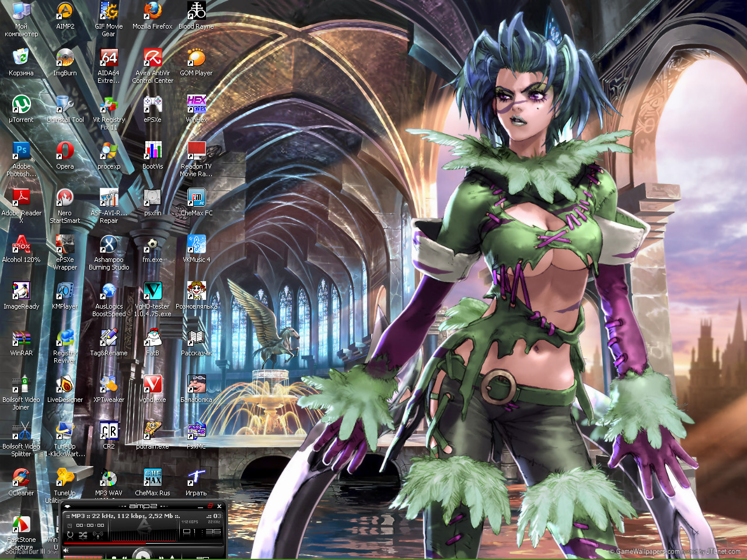Select the FatB desktop icon
This screenshot has width=747, height=560.
click(x=152, y=338)
